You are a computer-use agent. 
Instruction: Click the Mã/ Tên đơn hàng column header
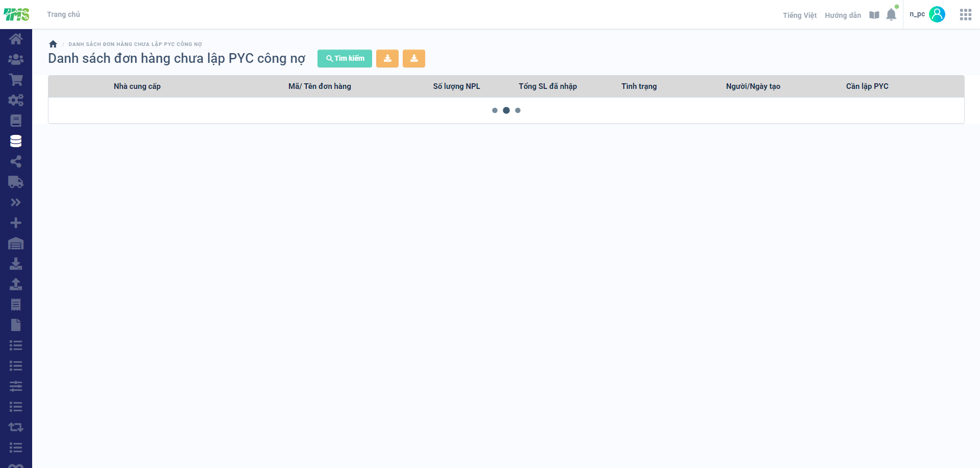[320, 86]
